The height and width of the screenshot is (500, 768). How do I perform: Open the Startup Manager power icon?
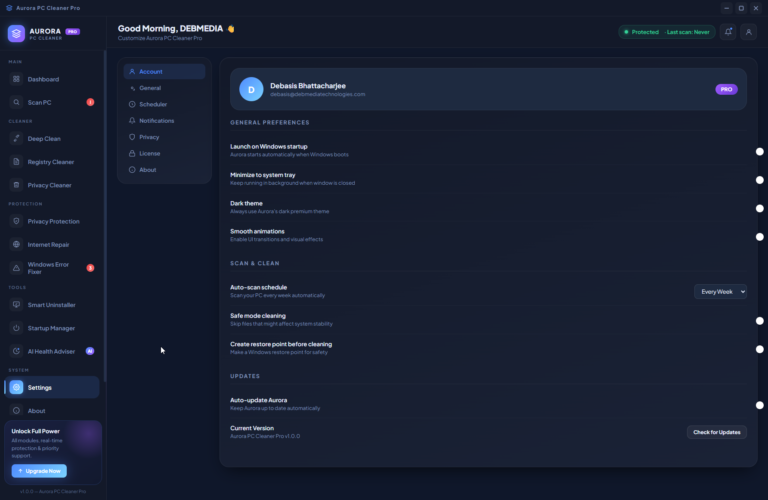point(16,328)
